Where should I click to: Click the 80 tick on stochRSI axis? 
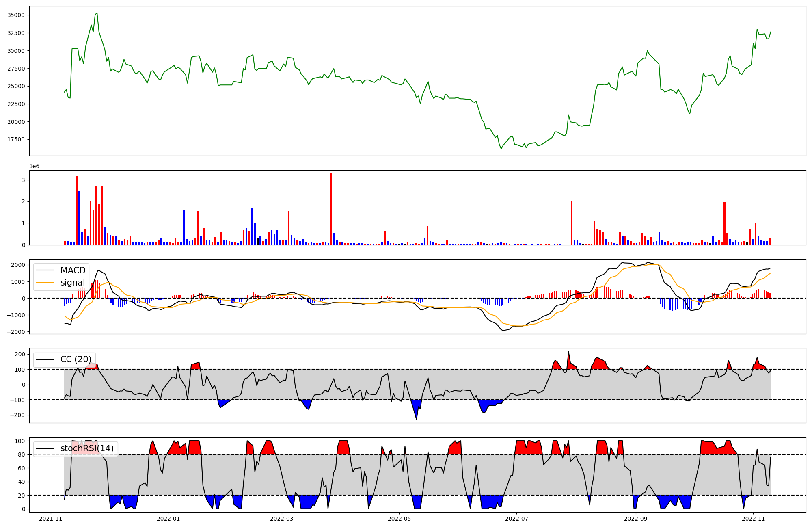(21, 455)
